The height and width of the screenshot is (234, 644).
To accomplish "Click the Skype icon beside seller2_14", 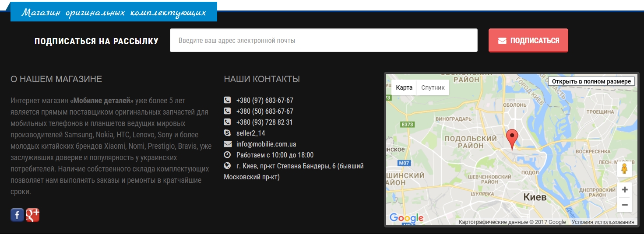I will point(227,133).
